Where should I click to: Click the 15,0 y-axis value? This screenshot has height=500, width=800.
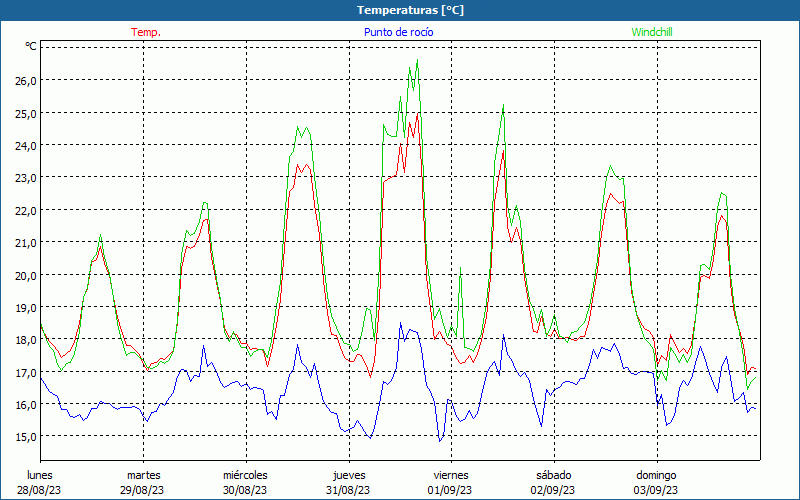tap(26, 437)
